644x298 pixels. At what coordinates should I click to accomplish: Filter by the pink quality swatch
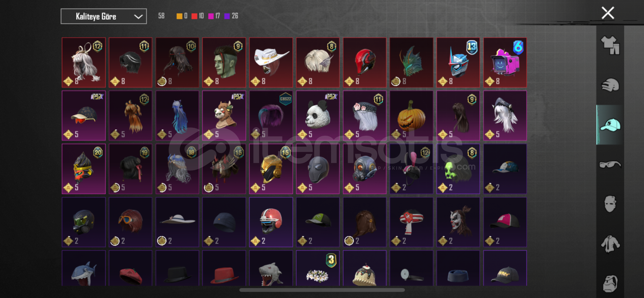(211, 16)
